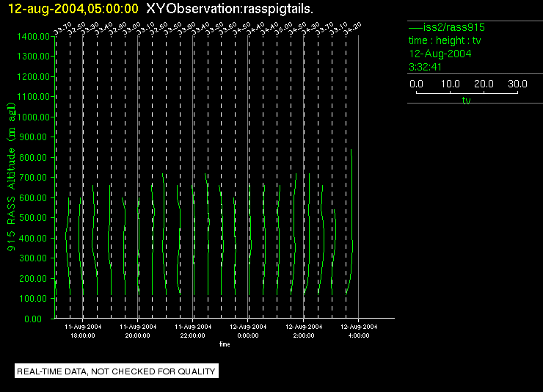Click the REAL-TIME DATA quality notice box
The height and width of the screenshot is (392, 543).
point(117,371)
